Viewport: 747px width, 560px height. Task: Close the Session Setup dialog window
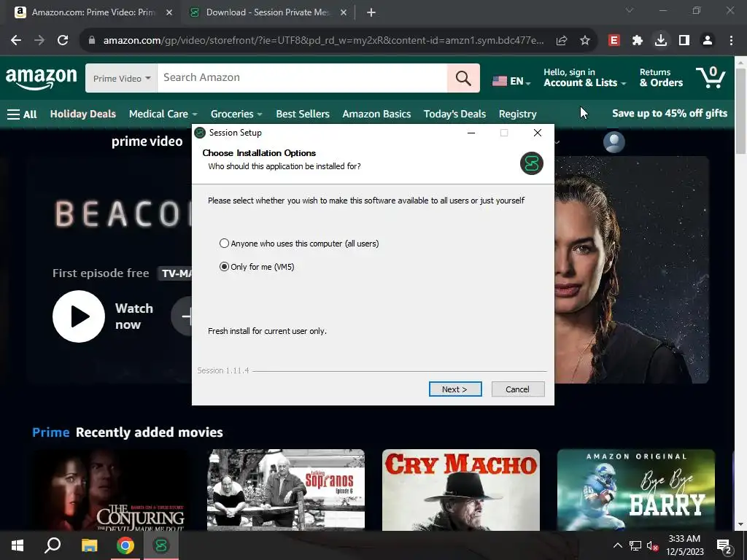538,133
